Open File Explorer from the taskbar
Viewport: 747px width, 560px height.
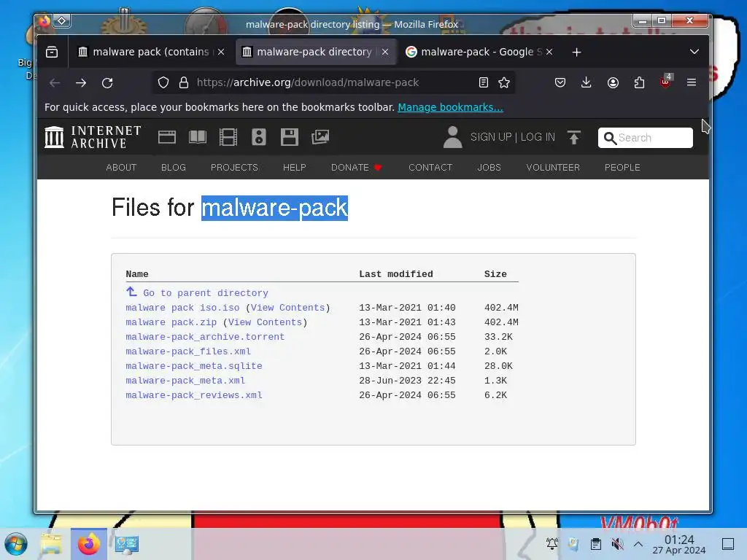51,544
